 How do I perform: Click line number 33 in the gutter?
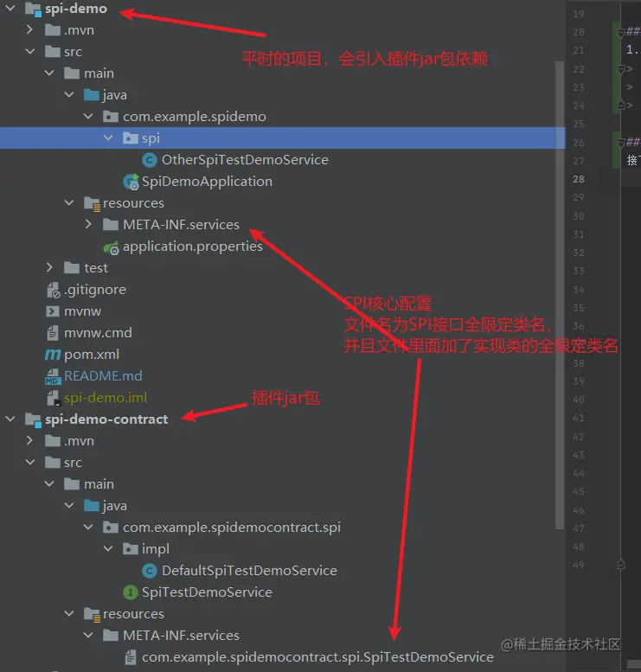(579, 271)
